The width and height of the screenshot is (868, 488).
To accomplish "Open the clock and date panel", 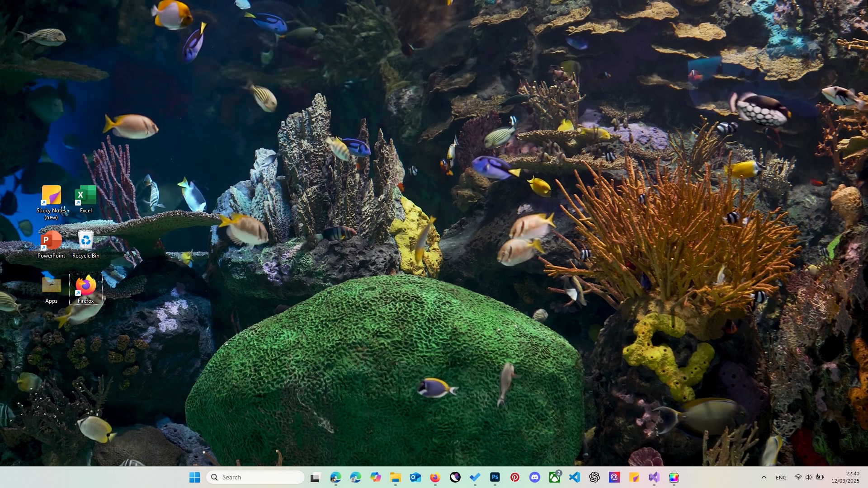I will 847,477.
